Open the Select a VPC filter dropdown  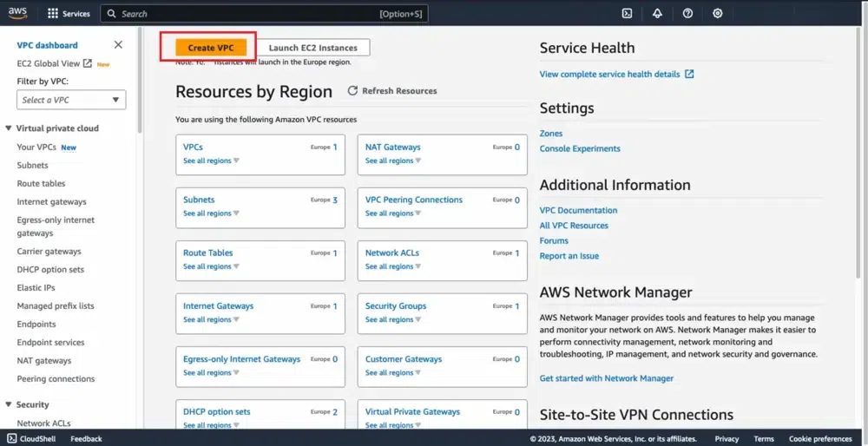[71, 100]
